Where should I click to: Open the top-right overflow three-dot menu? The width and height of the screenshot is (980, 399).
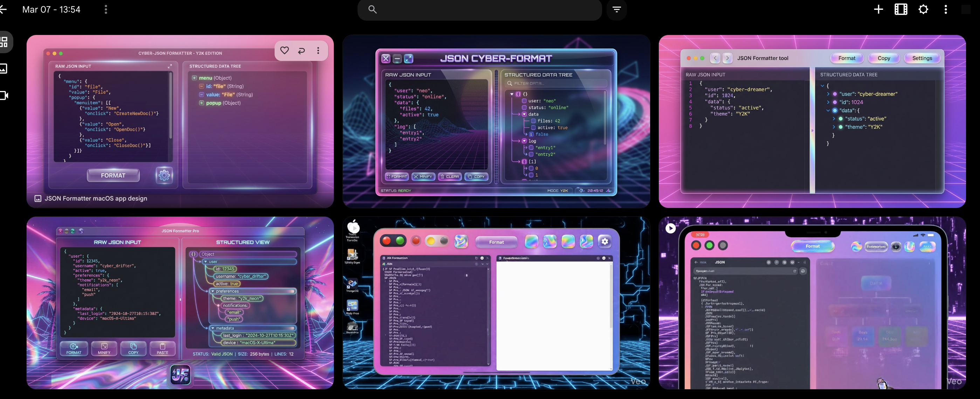click(946, 9)
